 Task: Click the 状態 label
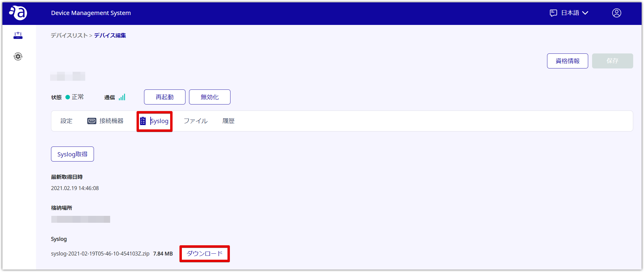[x=56, y=97]
